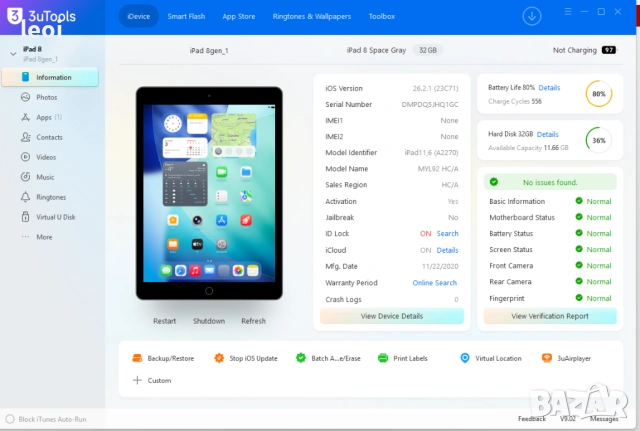Click the Feedback link

tap(532, 419)
